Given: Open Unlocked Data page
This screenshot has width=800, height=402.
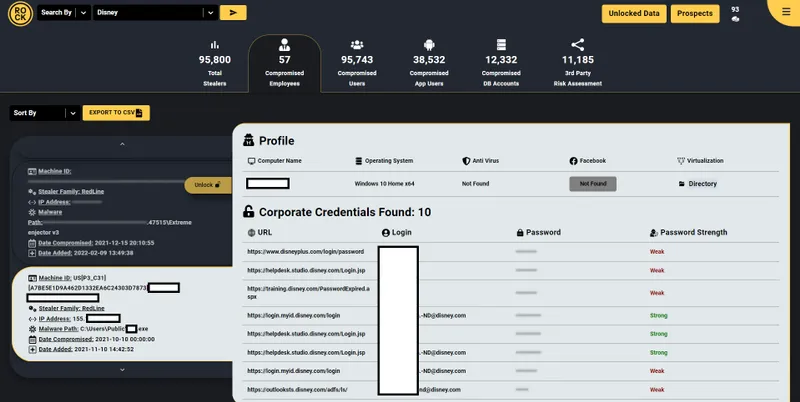Looking at the screenshot, I should click(x=634, y=14).
